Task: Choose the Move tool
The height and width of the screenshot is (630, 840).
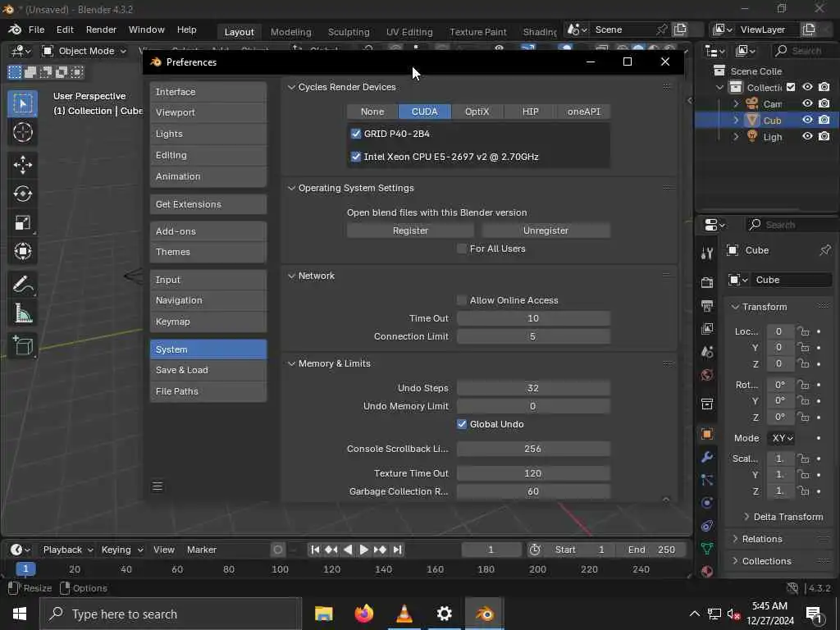Action: point(22,164)
